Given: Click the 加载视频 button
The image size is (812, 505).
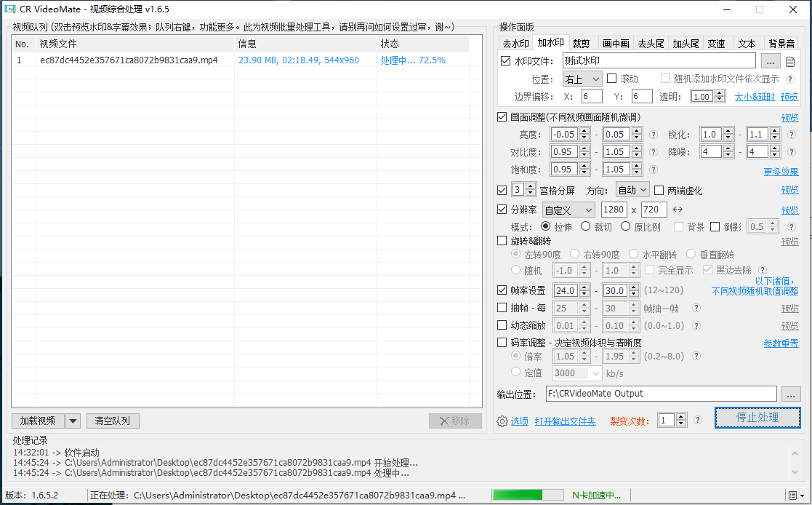Looking at the screenshot, I should (38, 421).
